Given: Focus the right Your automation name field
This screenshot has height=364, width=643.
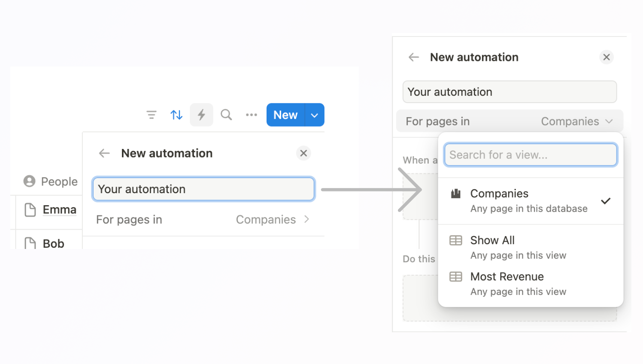Looking at the screenshot, I should [510, 92].
